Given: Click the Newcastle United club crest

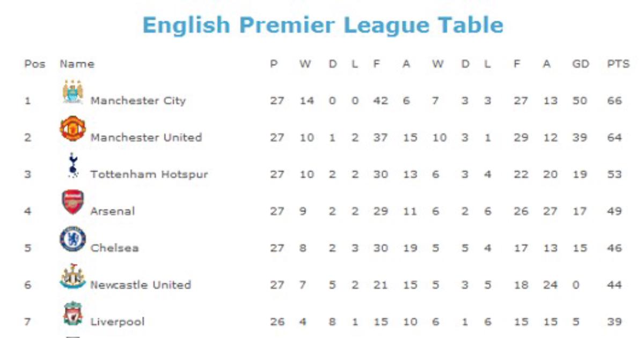Looking at the screenshot, I should tap(72, 276).
